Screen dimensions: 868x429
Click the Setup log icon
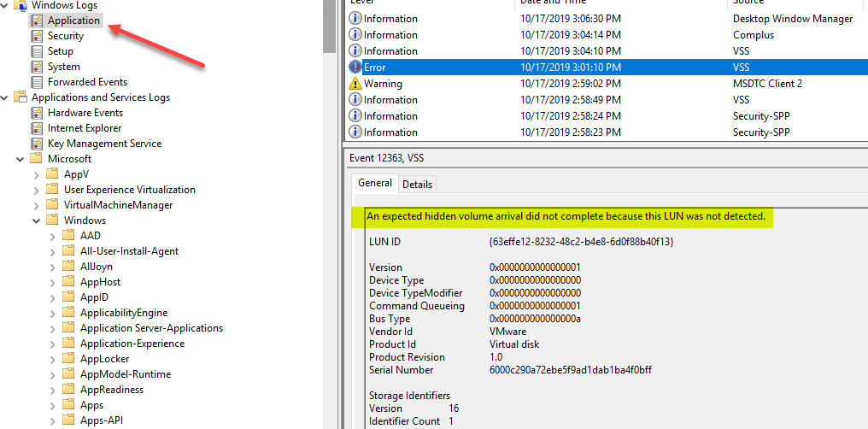(x=37, y=51)
